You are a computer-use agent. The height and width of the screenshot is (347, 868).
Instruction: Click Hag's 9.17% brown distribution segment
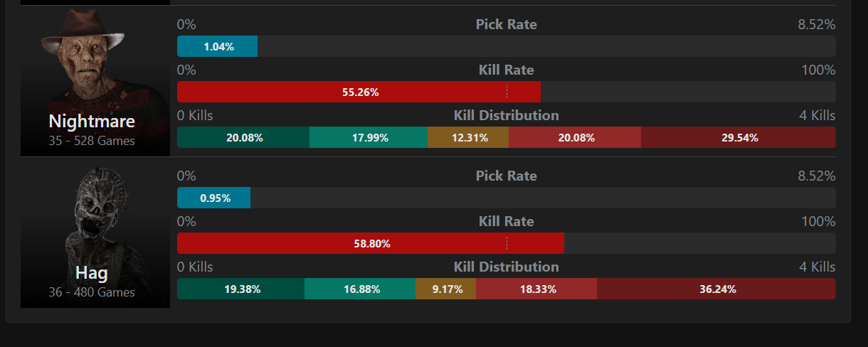pos(446,289)
